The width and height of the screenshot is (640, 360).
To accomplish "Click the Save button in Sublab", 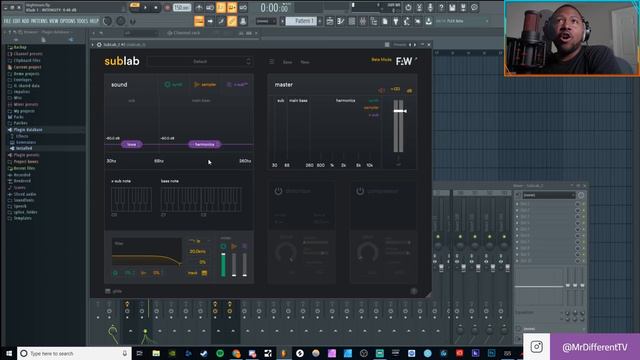I will (x=287, y=62).
